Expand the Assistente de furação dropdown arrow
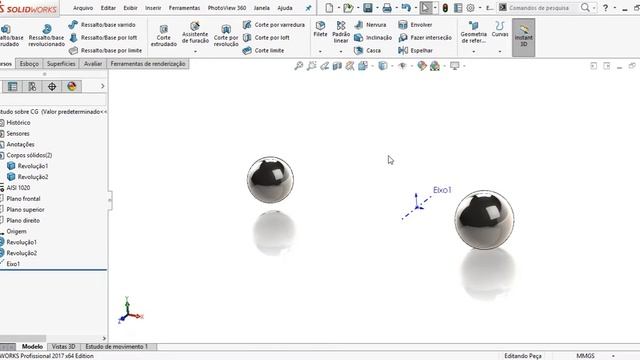This screenshot has width=640, height=360. point(195,51)
